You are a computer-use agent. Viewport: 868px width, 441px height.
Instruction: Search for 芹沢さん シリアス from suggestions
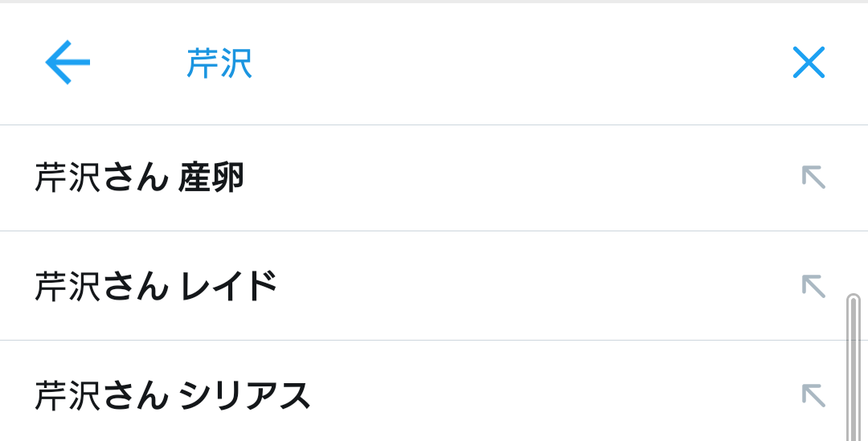173,396
